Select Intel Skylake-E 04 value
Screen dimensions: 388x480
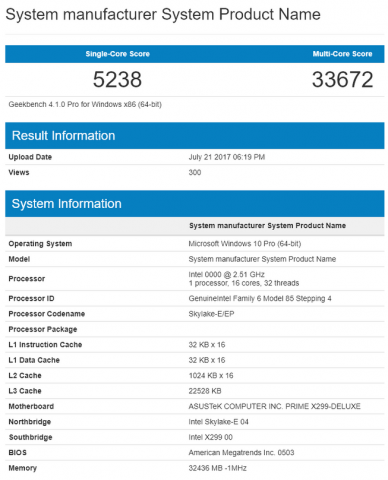[218, 422]
